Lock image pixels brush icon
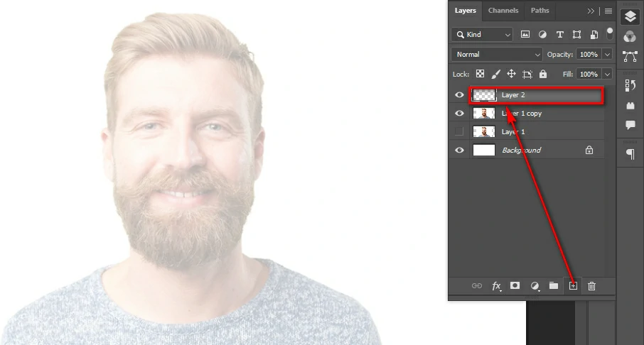This screenshot has height=345, width=644. pos(495,74)
